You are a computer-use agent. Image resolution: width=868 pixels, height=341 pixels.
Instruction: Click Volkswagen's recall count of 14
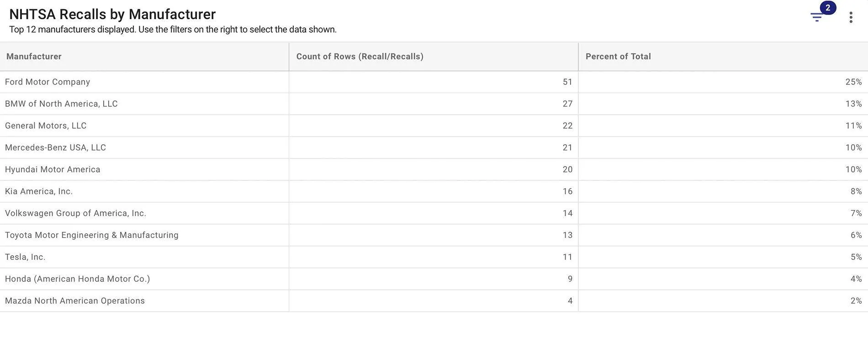[567, 213]
